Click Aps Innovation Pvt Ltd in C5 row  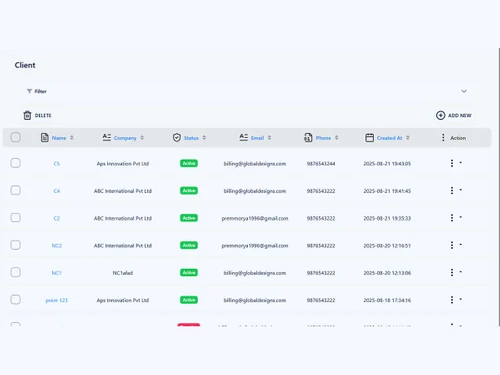pyautogui.click(x=123, y=164)
